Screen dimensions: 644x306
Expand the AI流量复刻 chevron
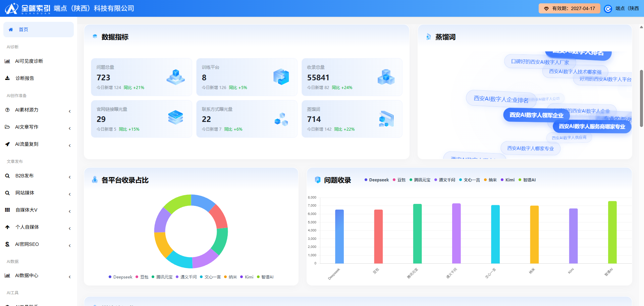tap(69, 145)
